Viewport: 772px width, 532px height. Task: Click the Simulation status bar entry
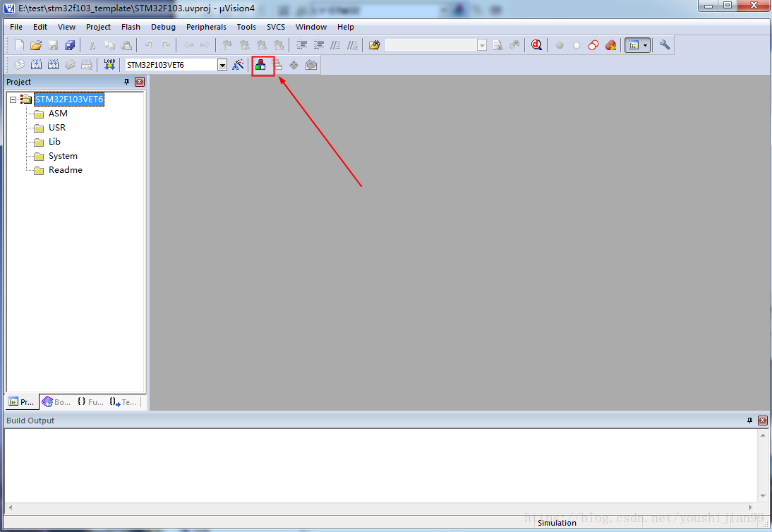click(x=557, y=523)
